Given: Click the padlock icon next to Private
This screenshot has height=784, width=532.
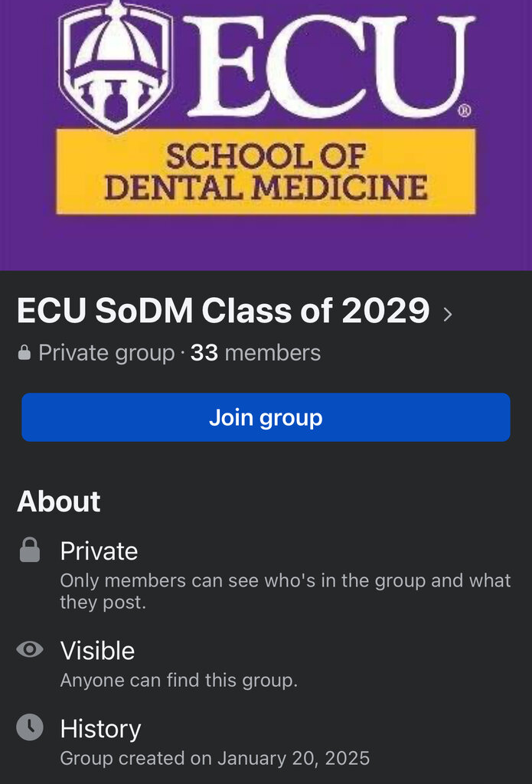Looking at the screenshot, I should click(x=30, y=550).
